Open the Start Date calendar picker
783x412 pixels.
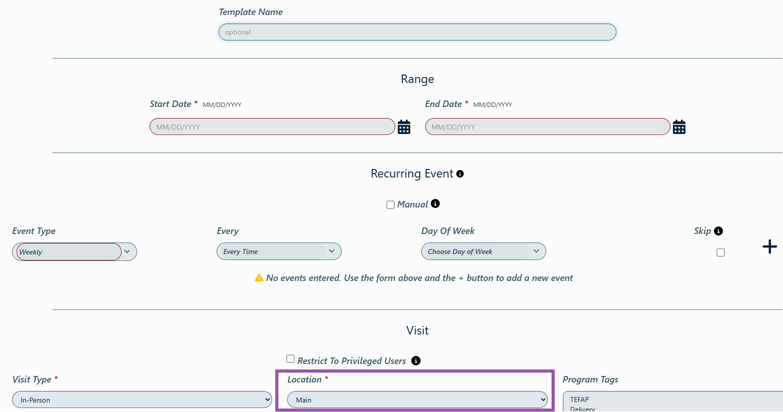(404, 127)
